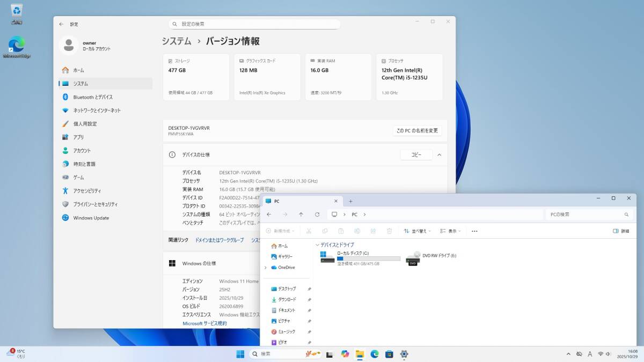Paste using the Explorer toolbar icon
This screenshot has height=362, width=644.
point(341,231)
